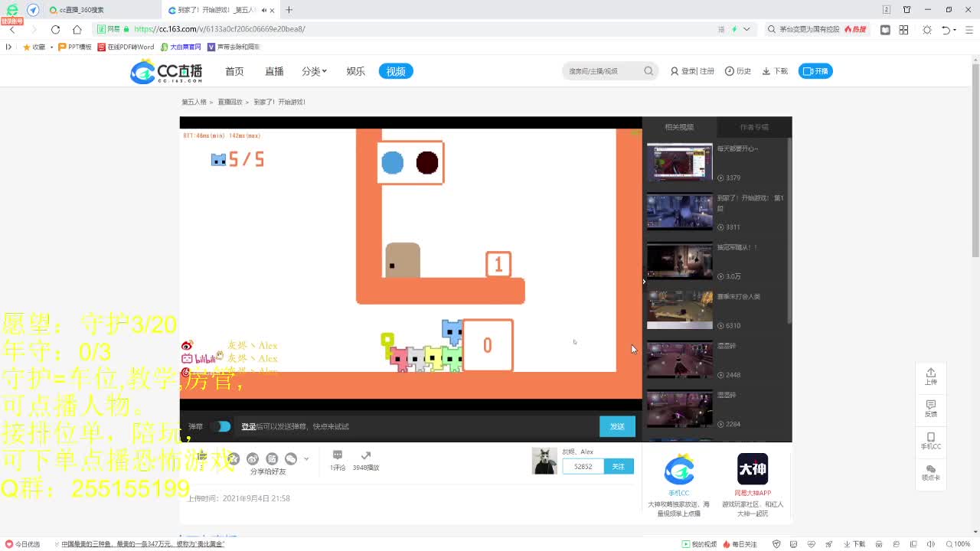Open the 第五人格 breadcrumb link
The image size is (980, 551).
[x=194, y=102]
